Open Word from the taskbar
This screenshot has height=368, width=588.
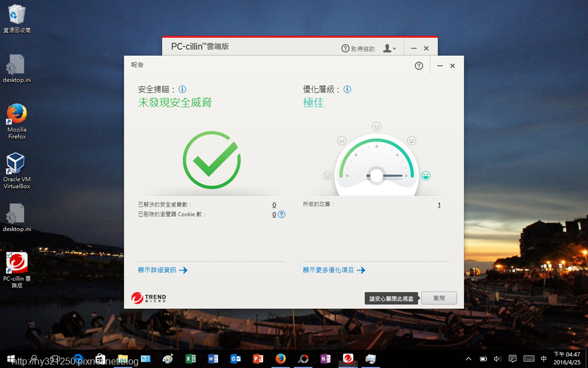(x=213, y=359)
